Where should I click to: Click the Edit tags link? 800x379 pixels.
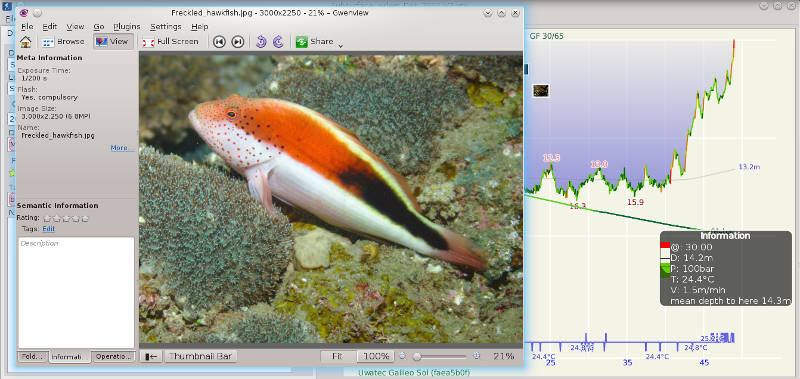click(48, 229)
